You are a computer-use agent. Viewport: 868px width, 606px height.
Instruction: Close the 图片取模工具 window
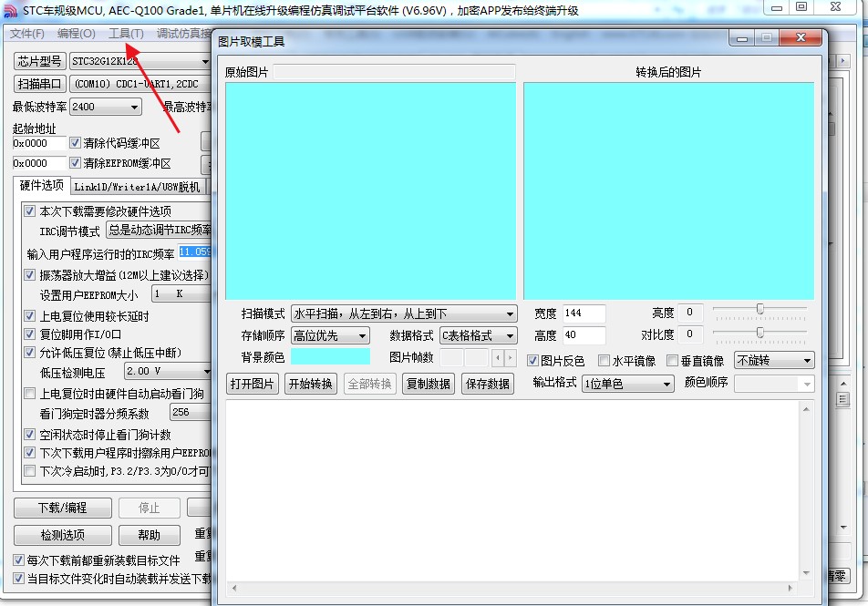[801, 37]
